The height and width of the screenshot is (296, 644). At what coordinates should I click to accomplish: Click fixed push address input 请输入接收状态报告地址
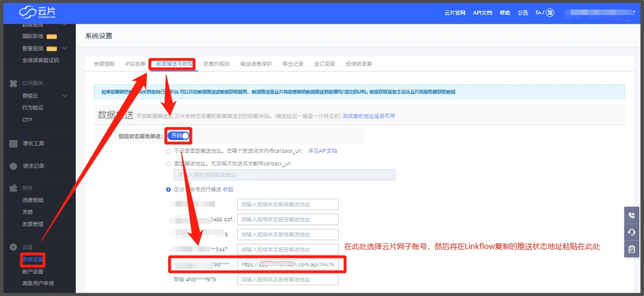284,174
